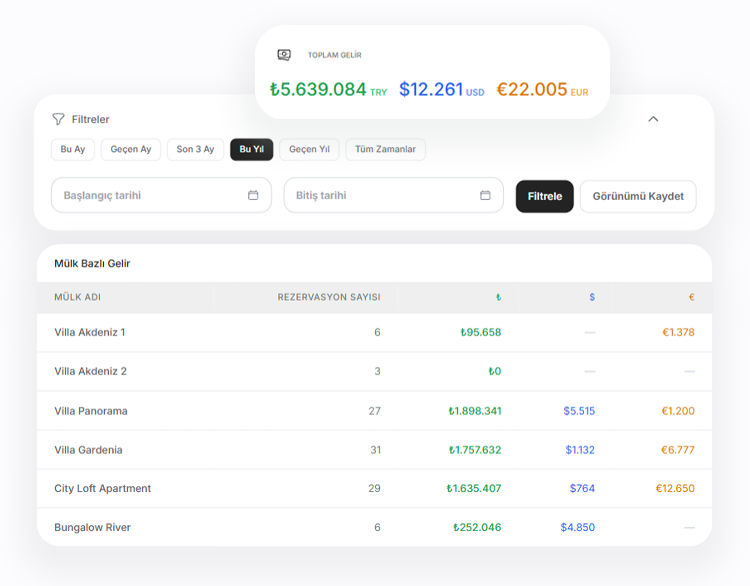Open the City Loft Apartment row
This screenshot has height=586, width=750.
pos(374,488)
